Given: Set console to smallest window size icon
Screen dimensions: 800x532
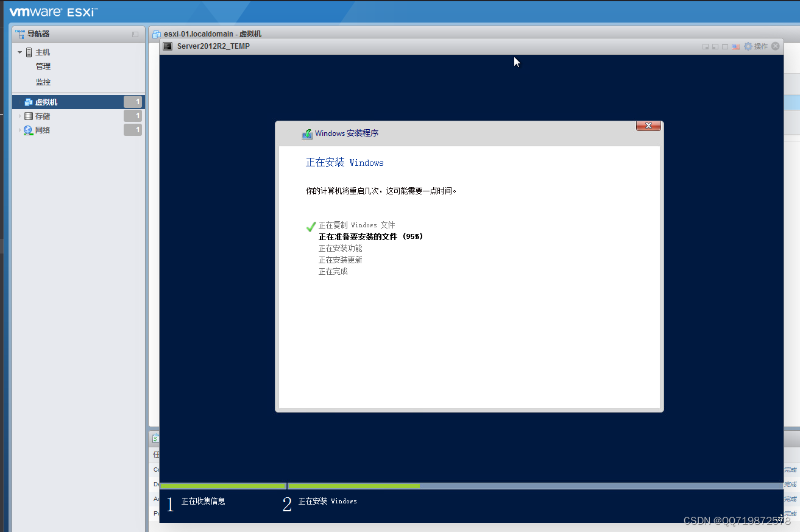Looking at the screenshot, I should click(x=706, y=47).
